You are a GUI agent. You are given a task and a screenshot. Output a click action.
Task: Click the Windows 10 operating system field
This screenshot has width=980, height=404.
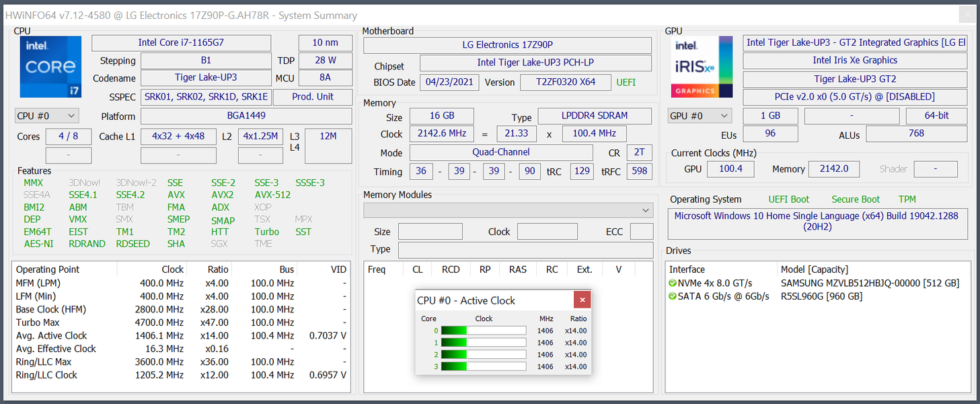coord(817,222)
